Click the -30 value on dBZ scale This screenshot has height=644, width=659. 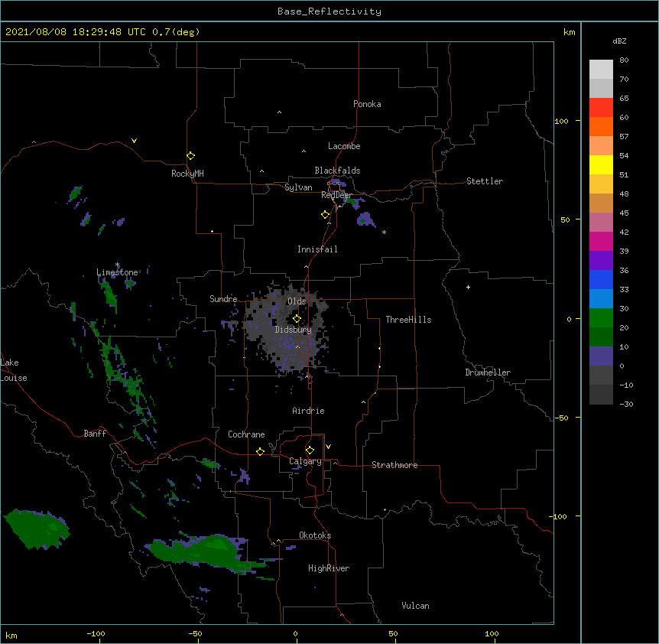pyautogui.click(x=626, y=404)
